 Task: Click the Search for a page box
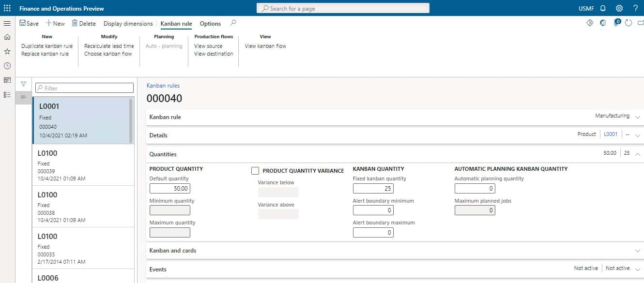click(x=343, y=8)
